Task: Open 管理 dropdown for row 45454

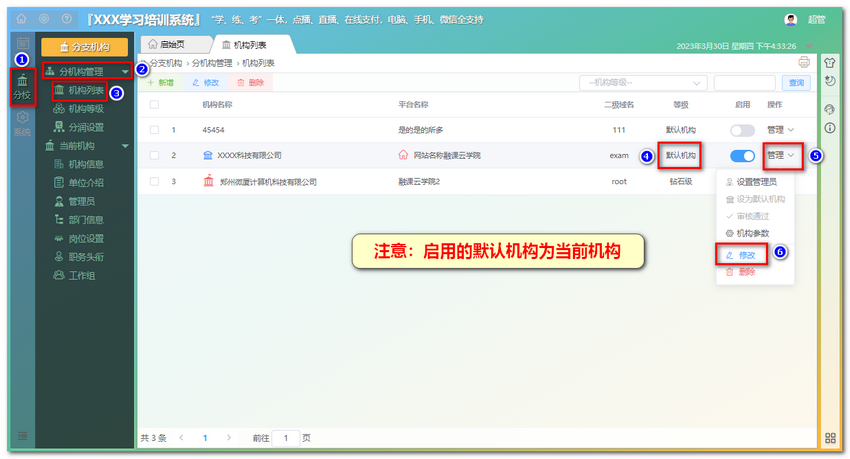Action: coord(780,130)
